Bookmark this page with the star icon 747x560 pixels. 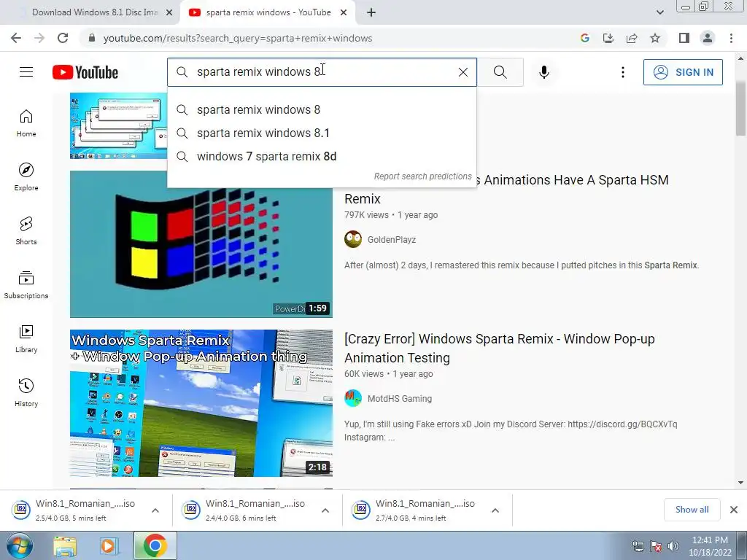(655, 38)
